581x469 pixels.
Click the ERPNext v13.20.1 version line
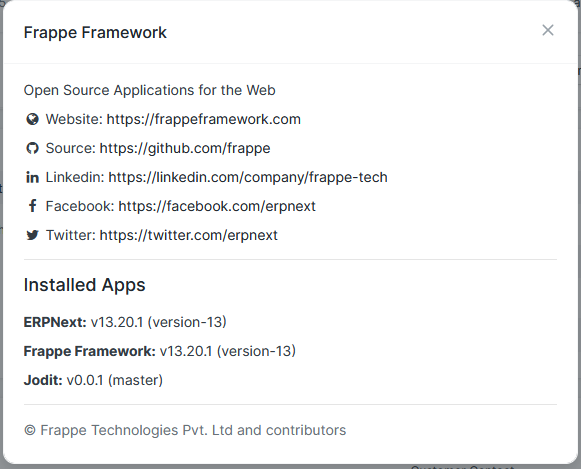pyautogui.click(x=125, y=322)
